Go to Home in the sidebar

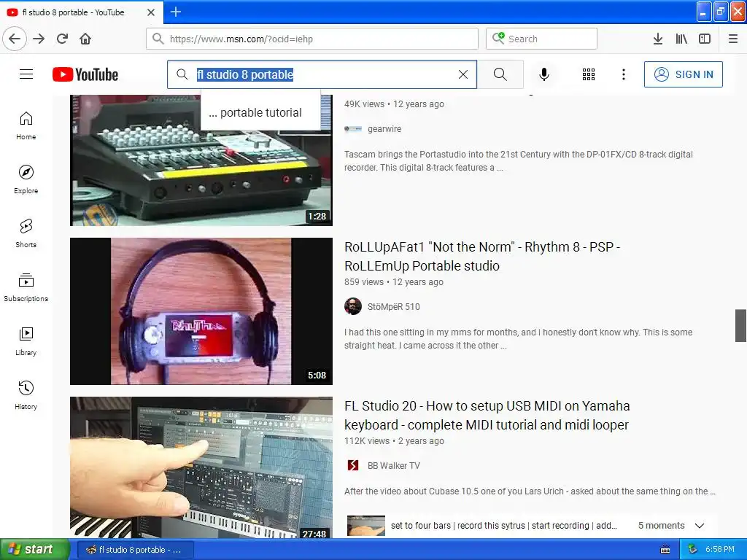(x=26, y=125)
